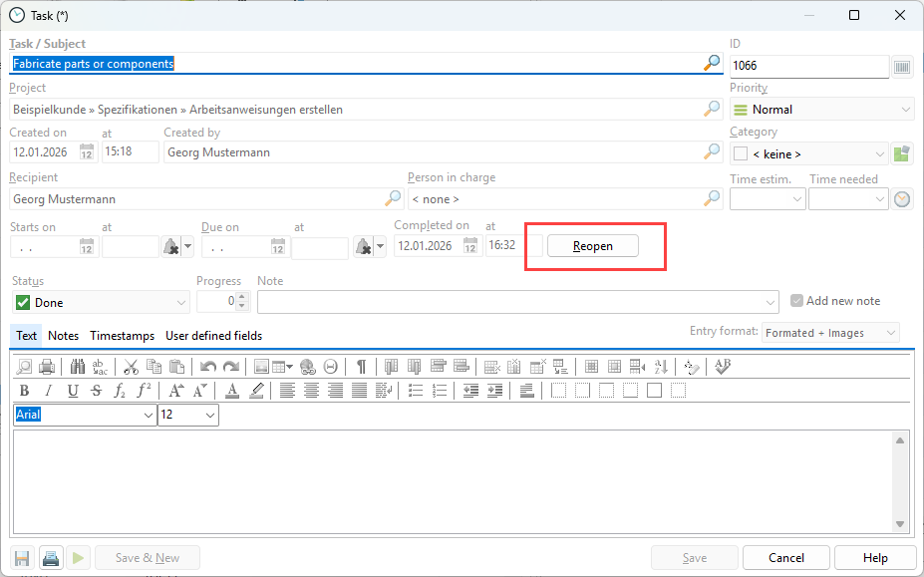Click the Reopen button
The width and height of the screenshot is (924, 577).
click(x=593, y=246)
